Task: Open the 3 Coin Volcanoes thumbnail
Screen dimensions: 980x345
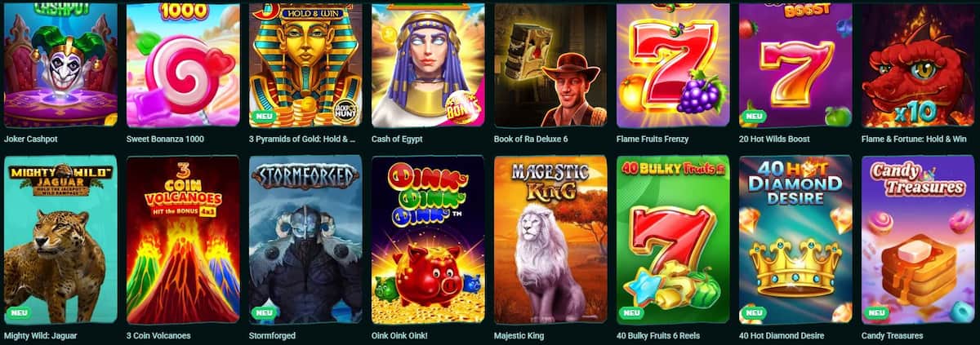Action: 183,239
